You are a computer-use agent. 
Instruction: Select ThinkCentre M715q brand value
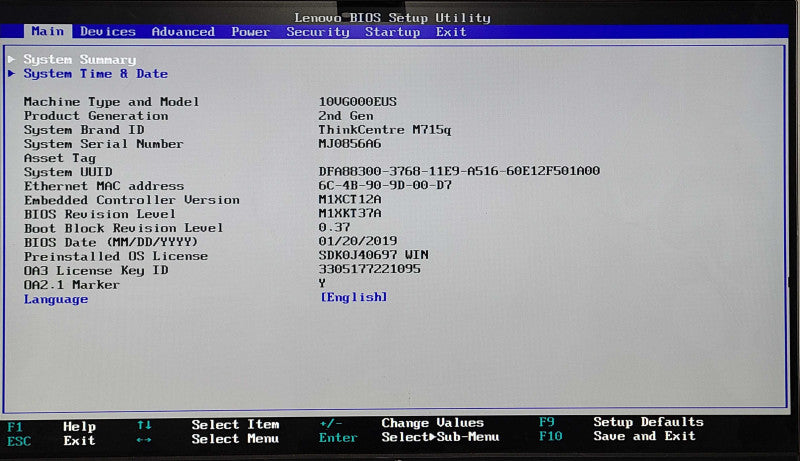click(385, 130)
